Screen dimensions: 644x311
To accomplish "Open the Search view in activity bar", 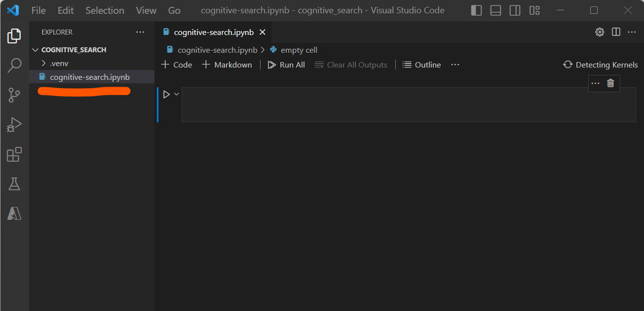I will (14, 66).
